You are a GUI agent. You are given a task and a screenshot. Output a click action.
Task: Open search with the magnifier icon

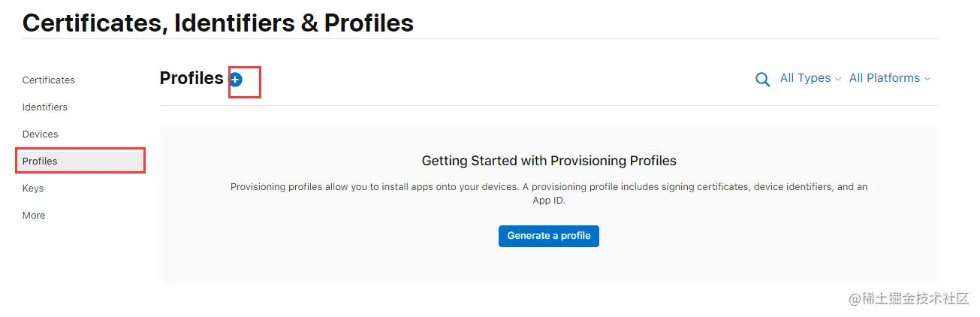[x=762, y=80]
